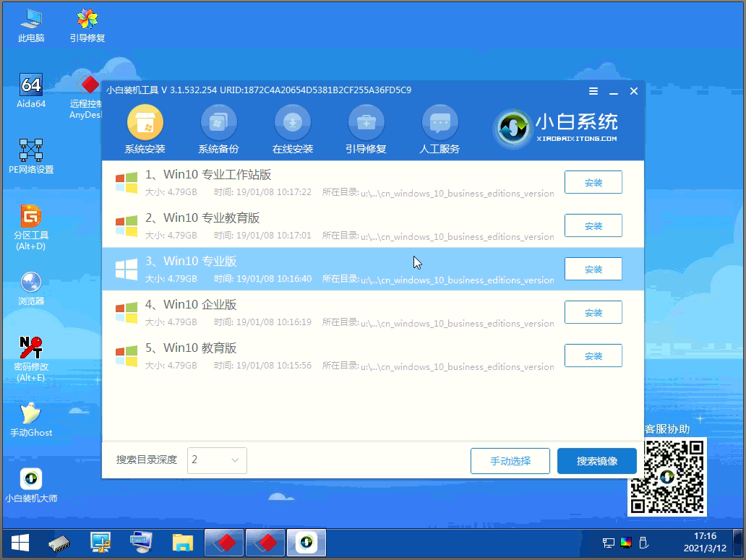Viewport: 746px width, 560px height.
Task: Open the hamburger menu in title bar
Action: (x=593, y=91)
